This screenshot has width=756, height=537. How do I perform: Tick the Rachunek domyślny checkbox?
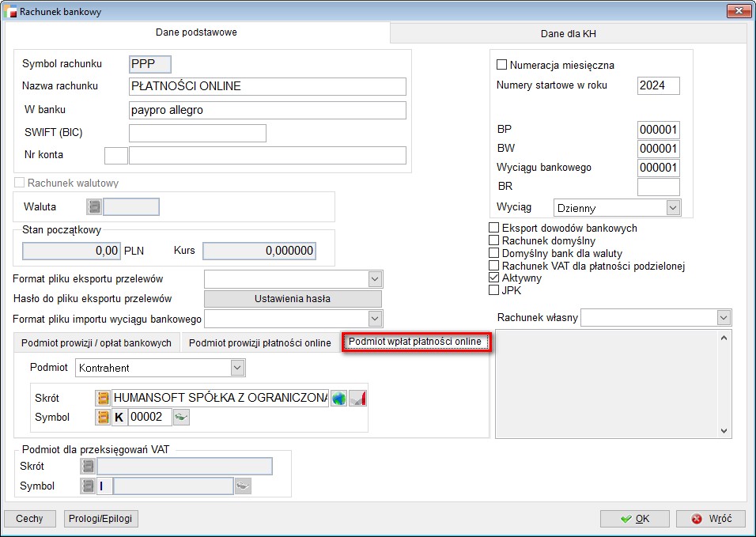pos(494,240)
